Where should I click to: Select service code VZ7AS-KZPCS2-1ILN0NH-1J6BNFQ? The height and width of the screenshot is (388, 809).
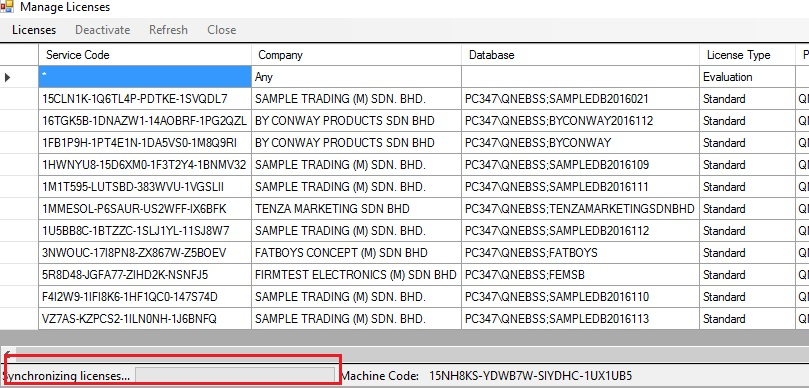[x=145, y=319]
